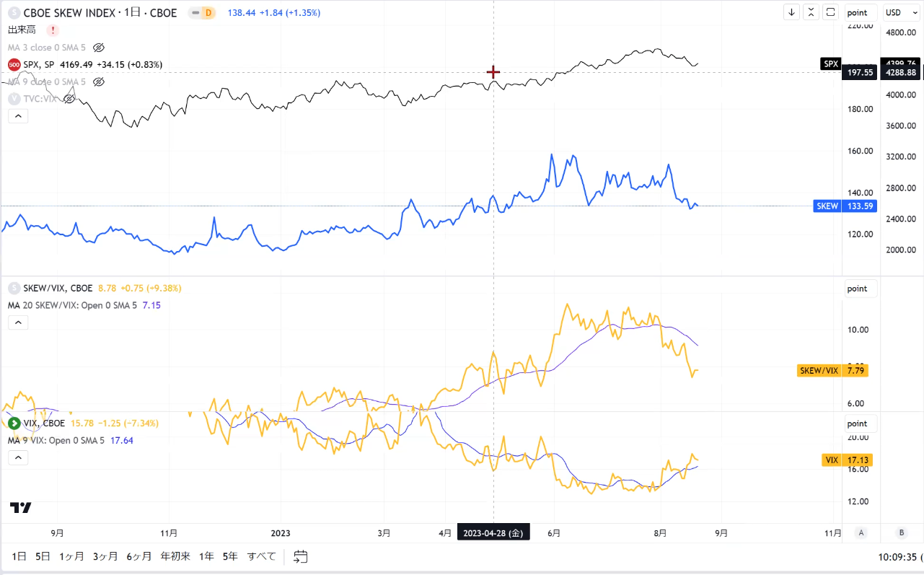Image resolution: width=924 pixels, height=575 pixels.
Task: Click the 17.64 MA 9 value
Action: click(x=122, y=440)
